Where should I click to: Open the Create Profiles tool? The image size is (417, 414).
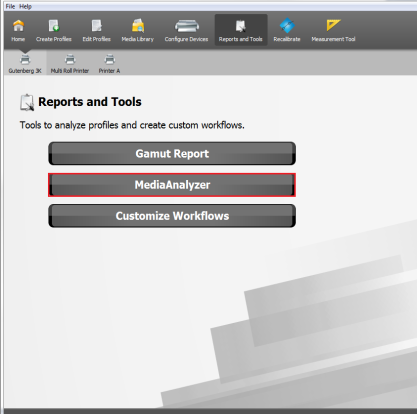pyautogui.click(x=54, y=30)
